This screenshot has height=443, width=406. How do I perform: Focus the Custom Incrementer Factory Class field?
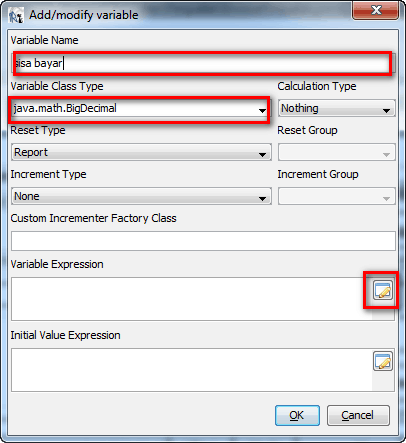click(203, 241)
